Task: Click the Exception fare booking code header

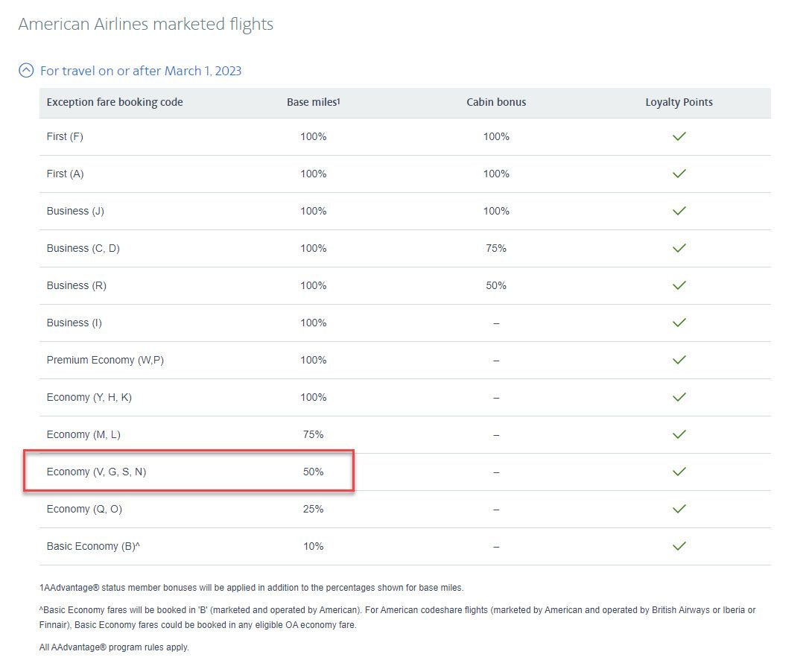Action: [115, 102]
